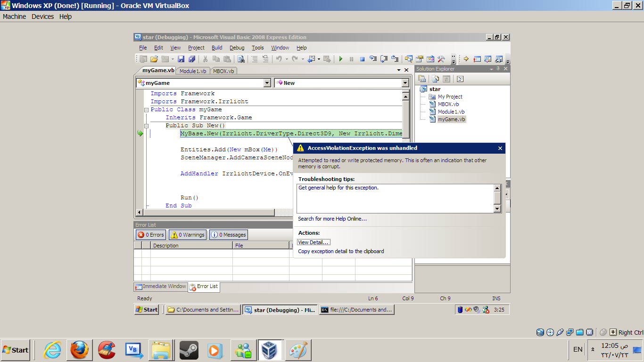
Task: Comment out the selected lines icon
Action: point(255,59)
